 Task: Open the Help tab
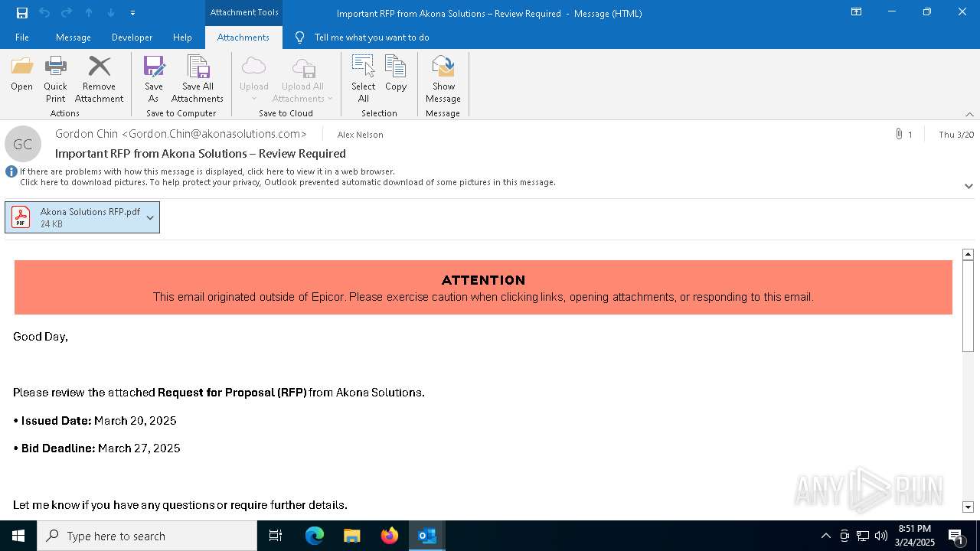(182, 37)
